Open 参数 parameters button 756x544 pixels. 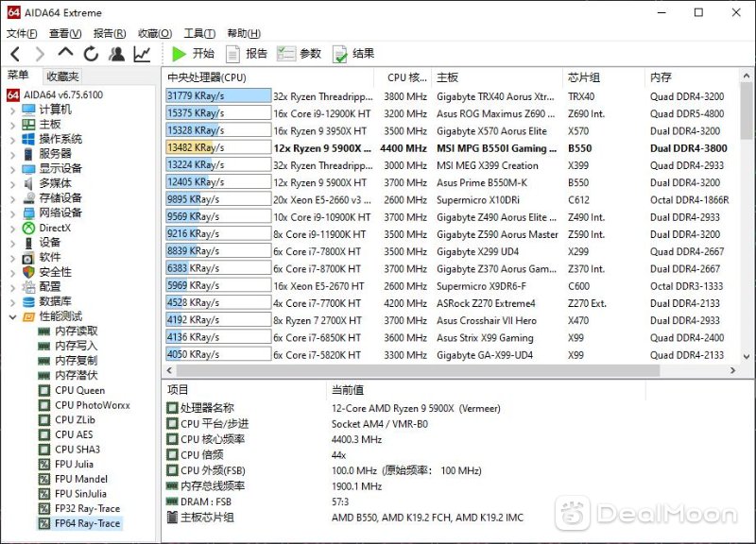tap(299, 54)
